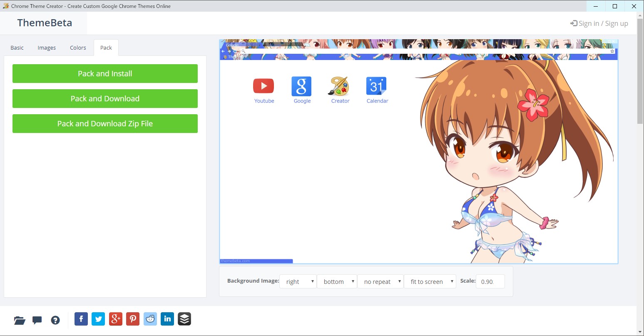Open vertical alignment dropdown showing bottom

(x=337, y=281)
